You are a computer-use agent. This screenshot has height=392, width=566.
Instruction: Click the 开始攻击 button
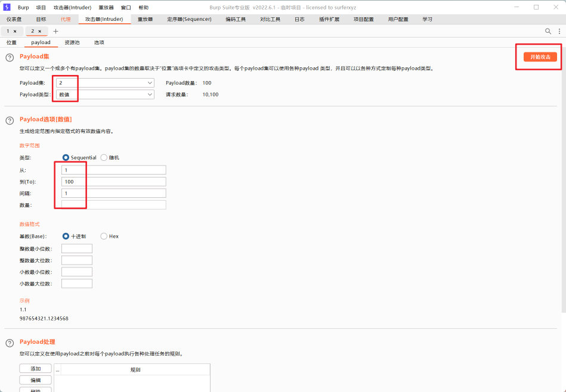coord(540,57)
